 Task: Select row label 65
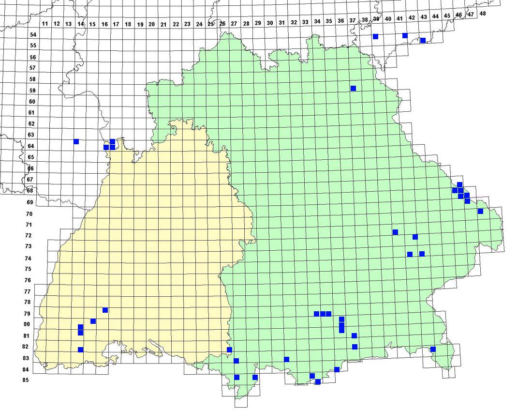click(31, 157)
